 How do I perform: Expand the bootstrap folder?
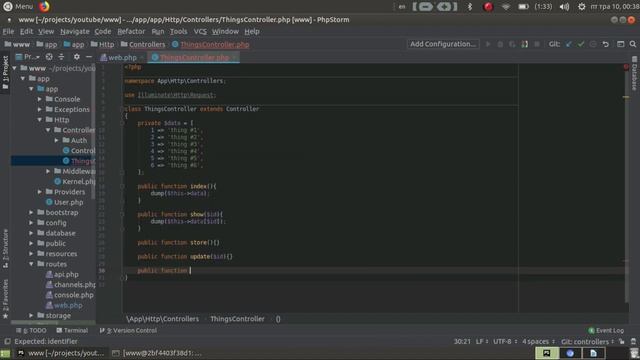coord(31,212)
